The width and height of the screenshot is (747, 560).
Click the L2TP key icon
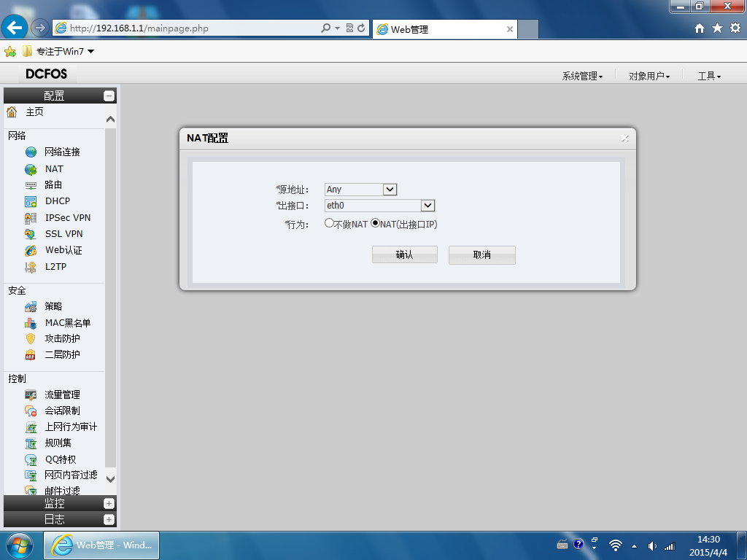pyautogui.click(x=31, y=267)
